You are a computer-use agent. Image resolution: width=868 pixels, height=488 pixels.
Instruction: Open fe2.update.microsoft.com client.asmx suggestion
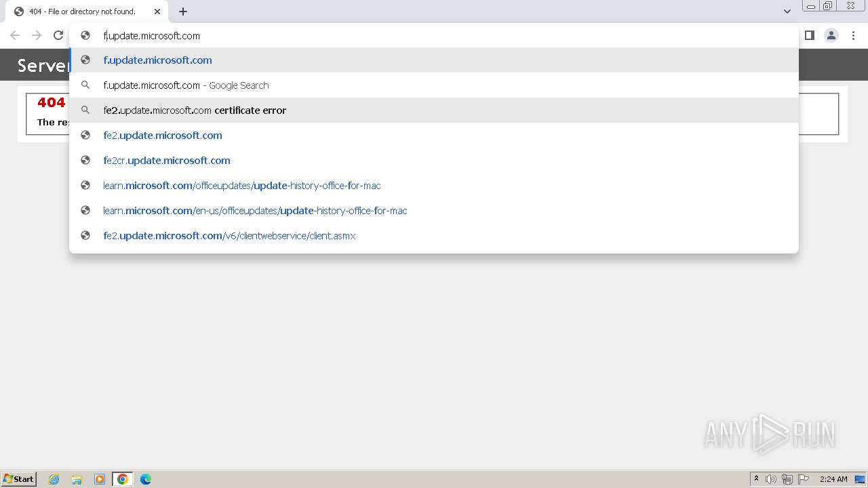pos(434,236)
